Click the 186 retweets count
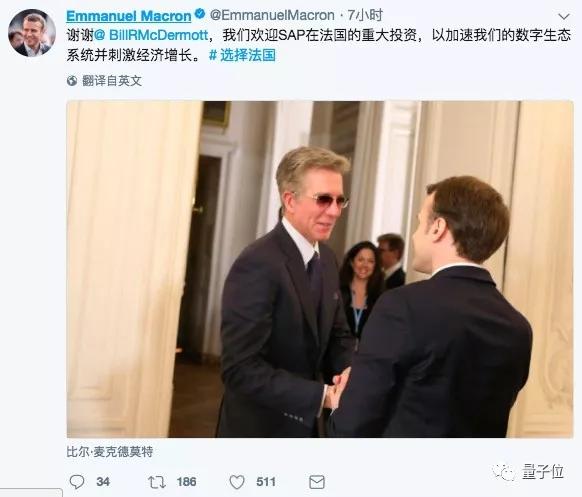This screenshot has width=582, height=497. point(186,482)
